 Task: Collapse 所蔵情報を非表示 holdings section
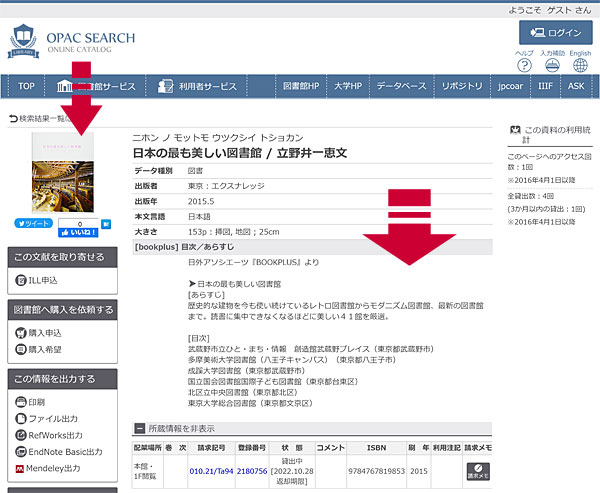(x=140, y=428)
